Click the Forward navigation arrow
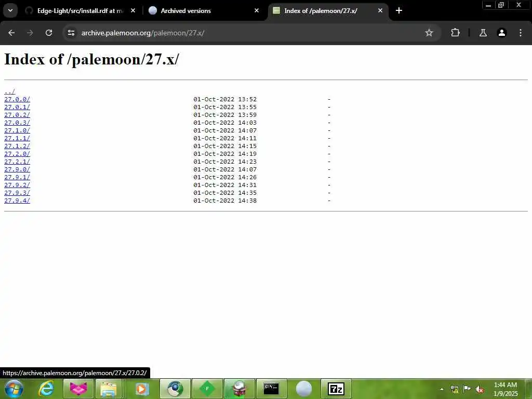 (30, 33)
